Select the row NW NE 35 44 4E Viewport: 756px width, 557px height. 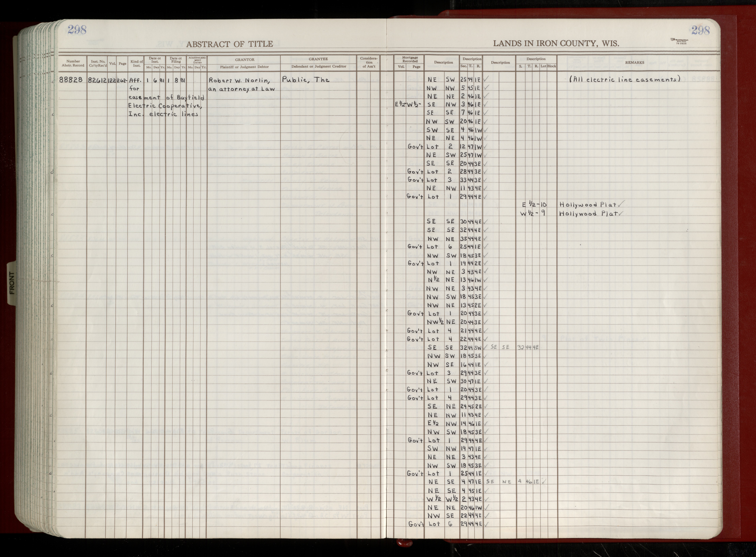pyautogui.click(x=457, y=239)
